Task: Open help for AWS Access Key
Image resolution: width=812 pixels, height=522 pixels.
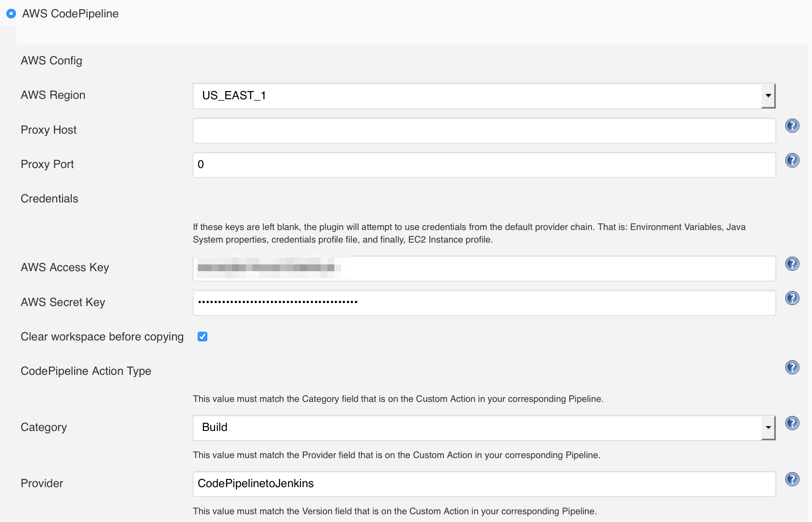Action: [x=792, y=263]
